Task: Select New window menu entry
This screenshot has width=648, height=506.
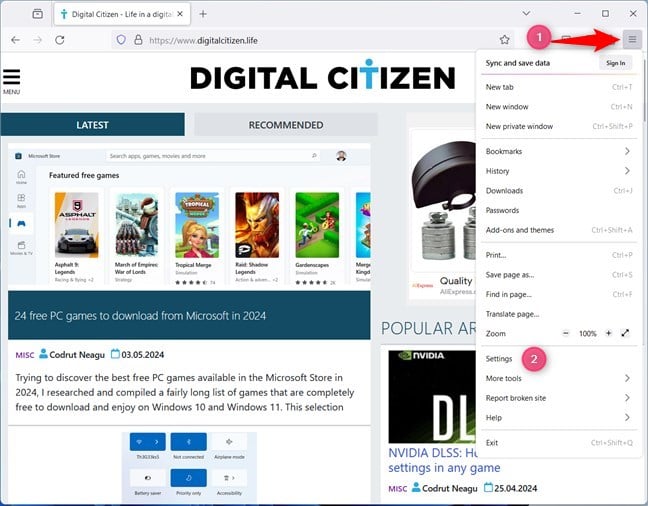Action: click(559, 107)
